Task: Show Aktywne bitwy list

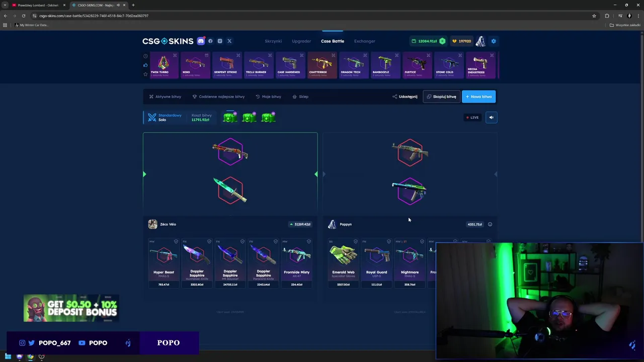Action: [x=165, y=97]
